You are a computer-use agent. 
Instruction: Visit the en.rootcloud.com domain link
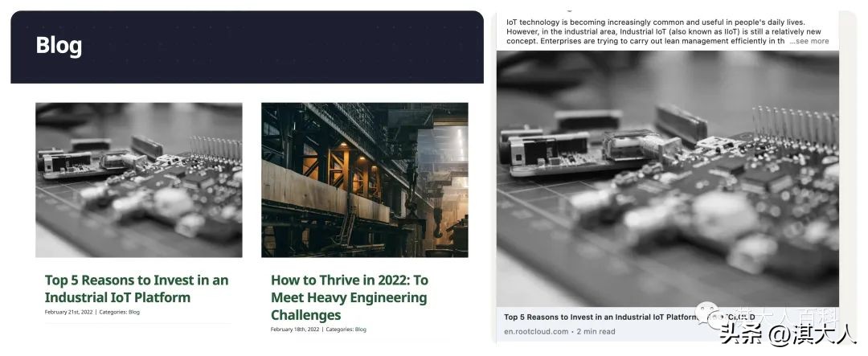[536, 332]
